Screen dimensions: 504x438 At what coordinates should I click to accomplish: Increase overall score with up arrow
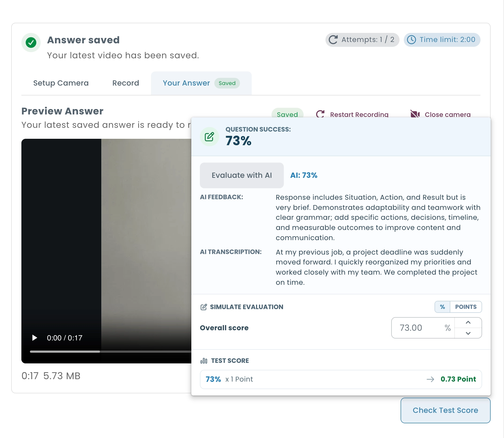tap(468, 322)
